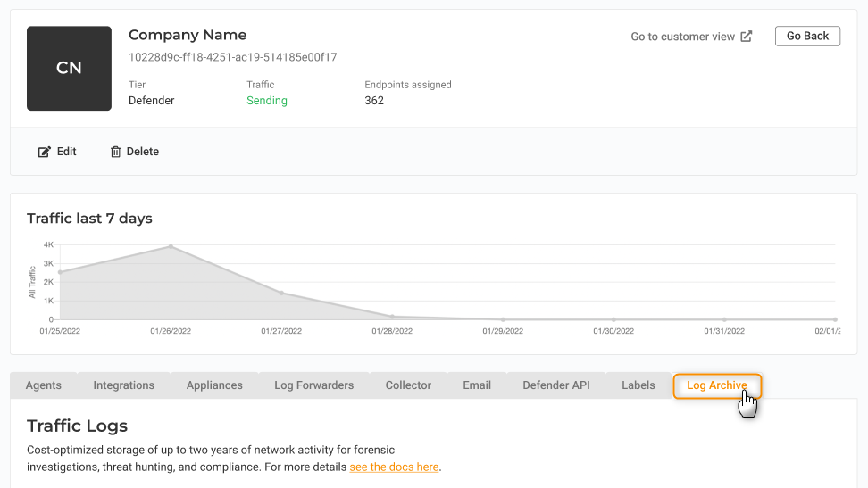This screenshot has width=868, height=488.
Task: Follow the 'see the docs here' link
Action: (394, 467)
